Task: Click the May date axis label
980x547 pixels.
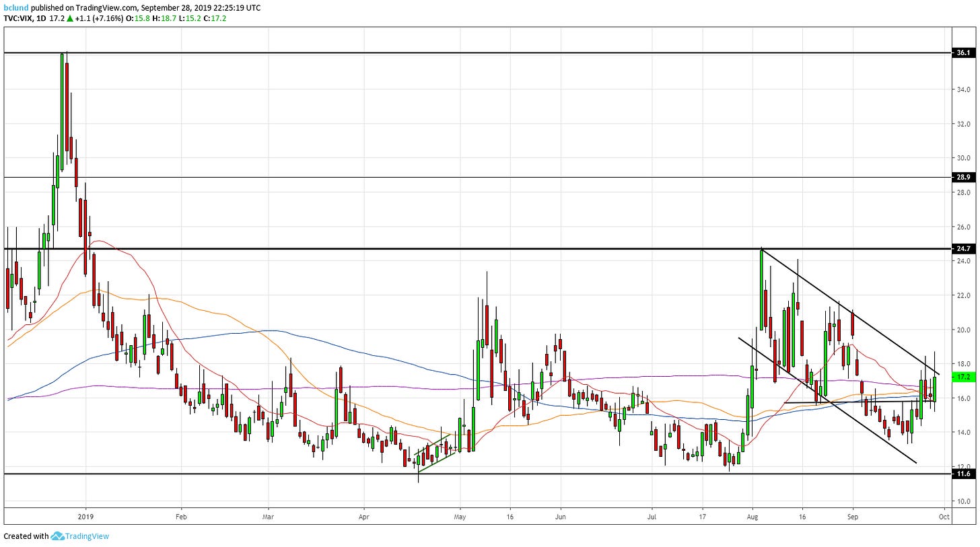Action: point(460,517)
